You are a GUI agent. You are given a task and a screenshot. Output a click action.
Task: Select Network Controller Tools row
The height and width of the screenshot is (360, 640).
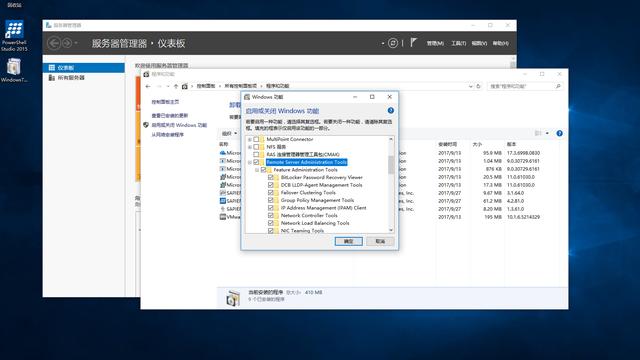(x=309, y=216)
